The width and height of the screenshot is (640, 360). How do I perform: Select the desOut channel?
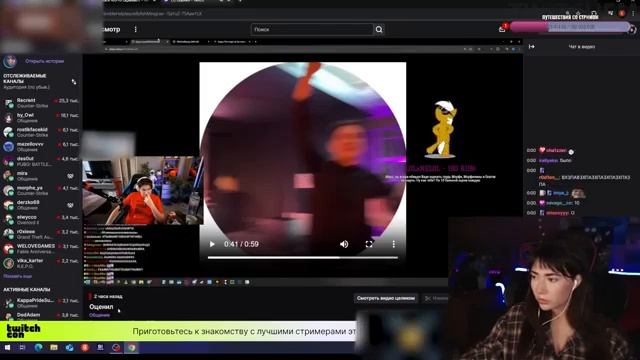(41, 161)
